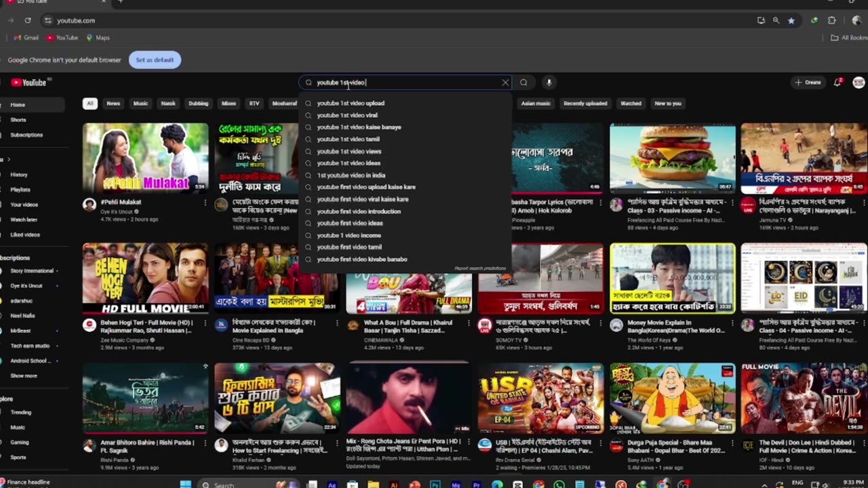
Task: Open the Chrome extensions puzzle icon
Action: tap(832, 20)
